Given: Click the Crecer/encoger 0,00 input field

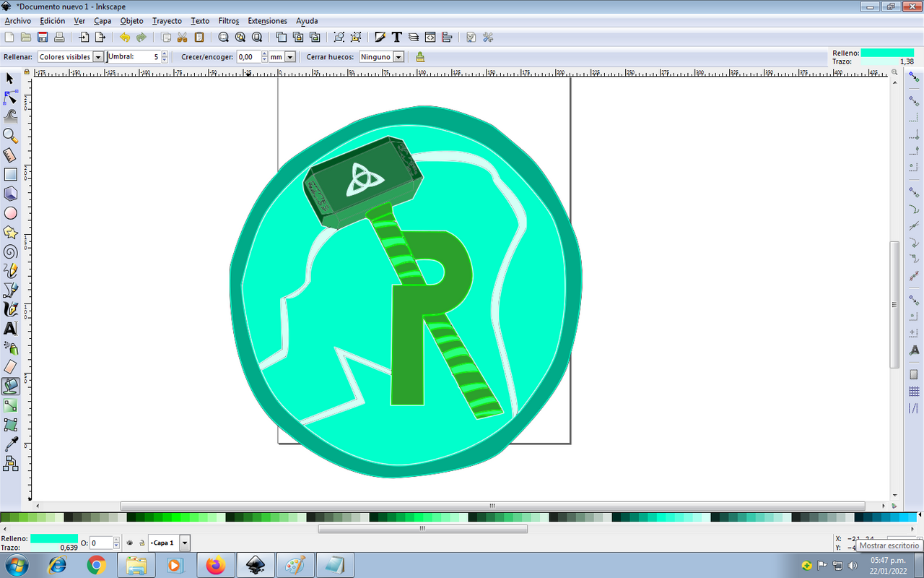Looking at the screenshot, I should 248,56.
